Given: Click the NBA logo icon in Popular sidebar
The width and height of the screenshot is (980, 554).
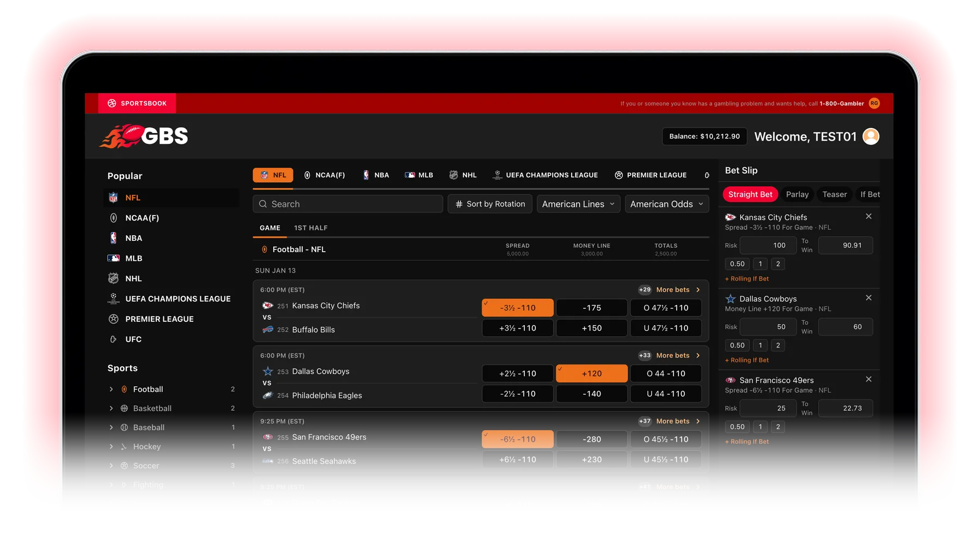Looking at the screenshot, I should [113, 238].
